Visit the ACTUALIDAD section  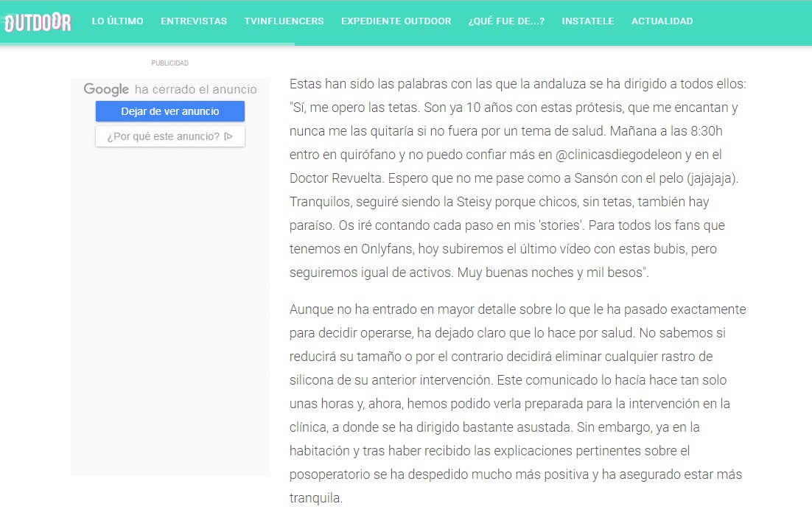pos(662,21)
